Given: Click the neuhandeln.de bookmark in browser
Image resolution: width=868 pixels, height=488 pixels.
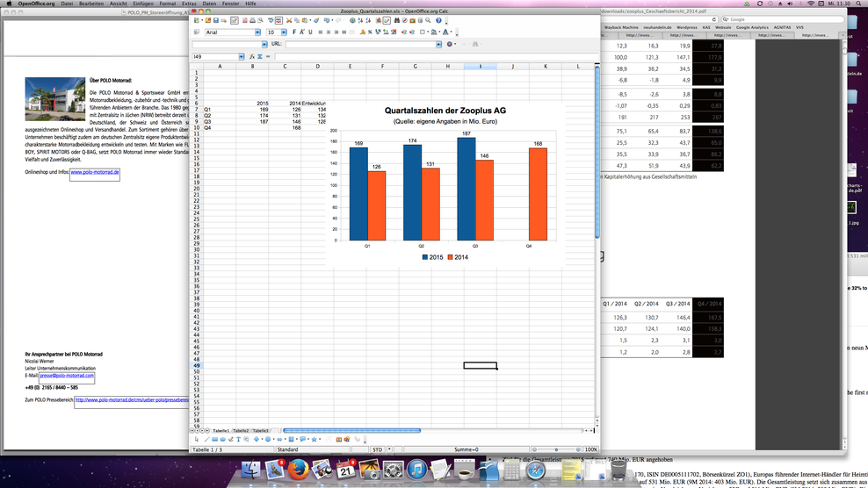Looking at the screenshot, I should (657, 27).
